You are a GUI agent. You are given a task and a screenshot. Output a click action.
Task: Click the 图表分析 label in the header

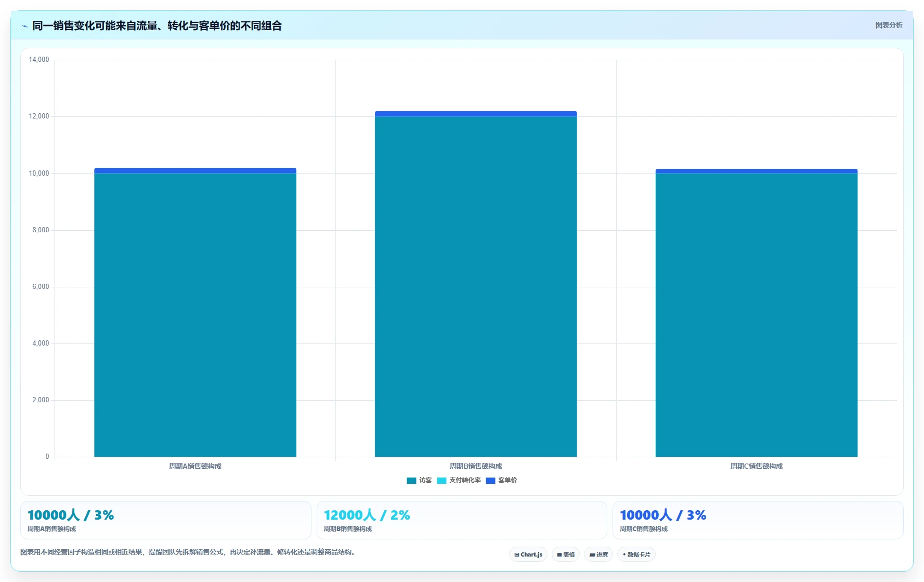[x=889, y=25]
